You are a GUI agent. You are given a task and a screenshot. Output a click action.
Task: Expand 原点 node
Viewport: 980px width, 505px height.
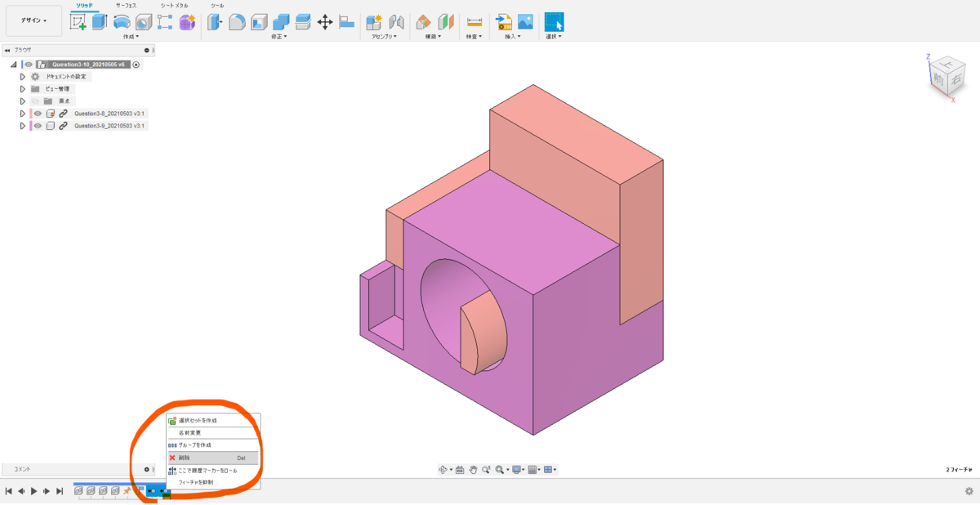[23, 101]
